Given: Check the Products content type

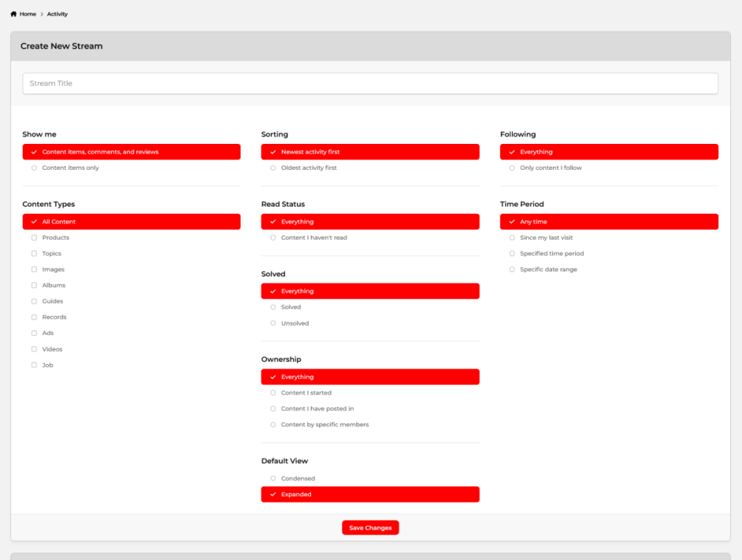Looking at the screenshot, I should pyautogui.click(x=53, y=237).
